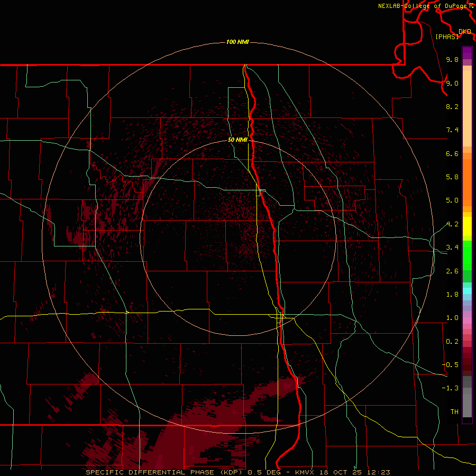Pick the cyan segment of the color bar

467,291
